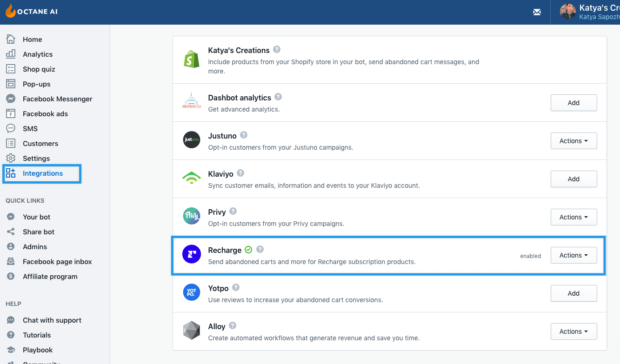Click the Analytics bar chart icon
The width and height of the screenshot is (620, 364).
point(11,54)
